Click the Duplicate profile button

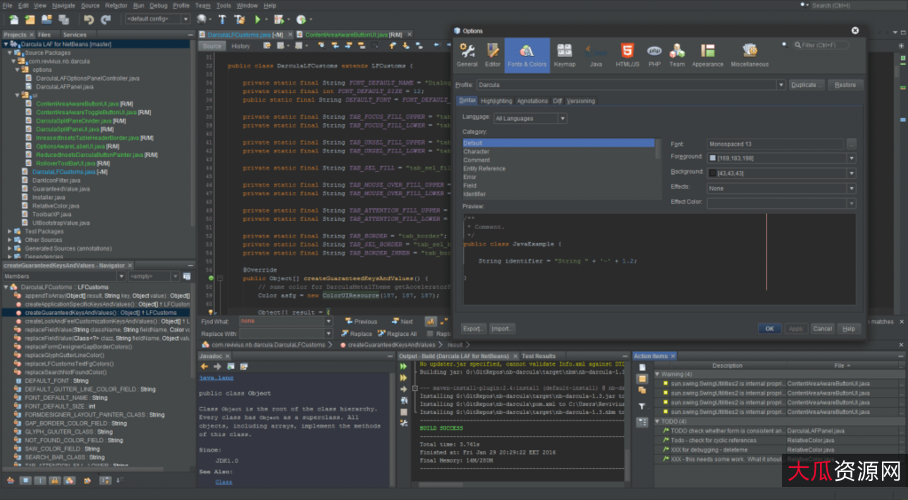pos(806,85)
